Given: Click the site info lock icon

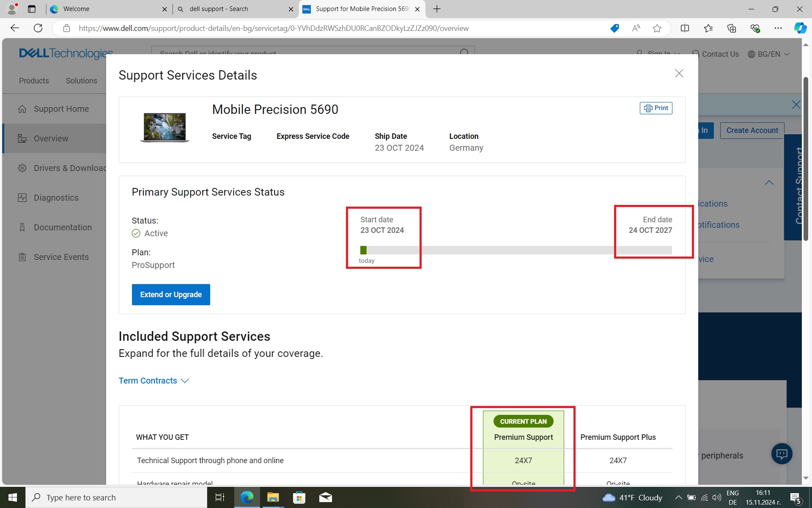Looking at the screenshot, I should pos(66,28).
